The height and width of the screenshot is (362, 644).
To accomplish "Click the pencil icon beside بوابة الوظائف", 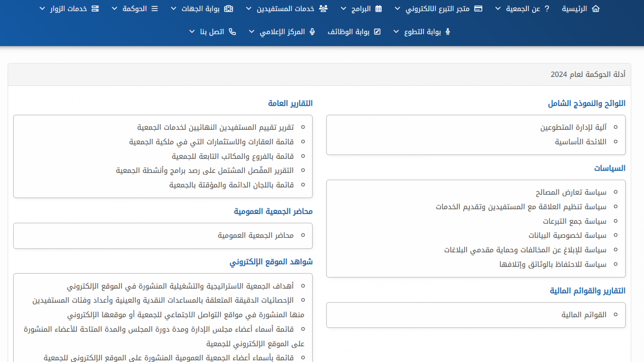I will click(377, 32).
